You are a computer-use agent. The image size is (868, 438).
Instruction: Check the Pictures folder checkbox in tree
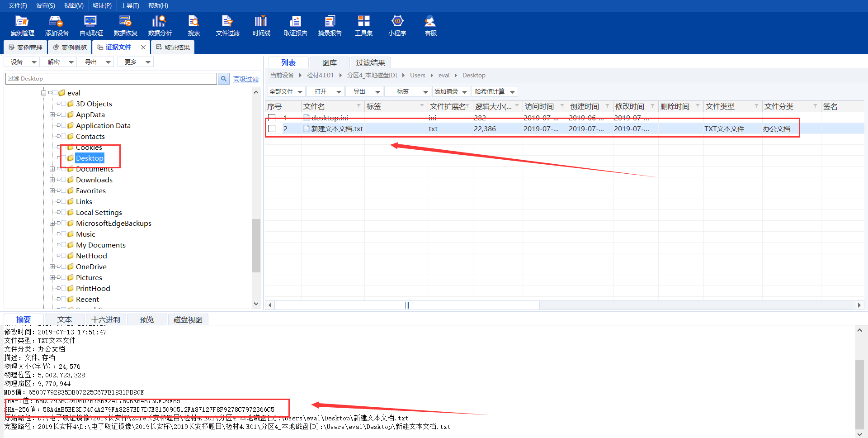(x=64, y=277)
